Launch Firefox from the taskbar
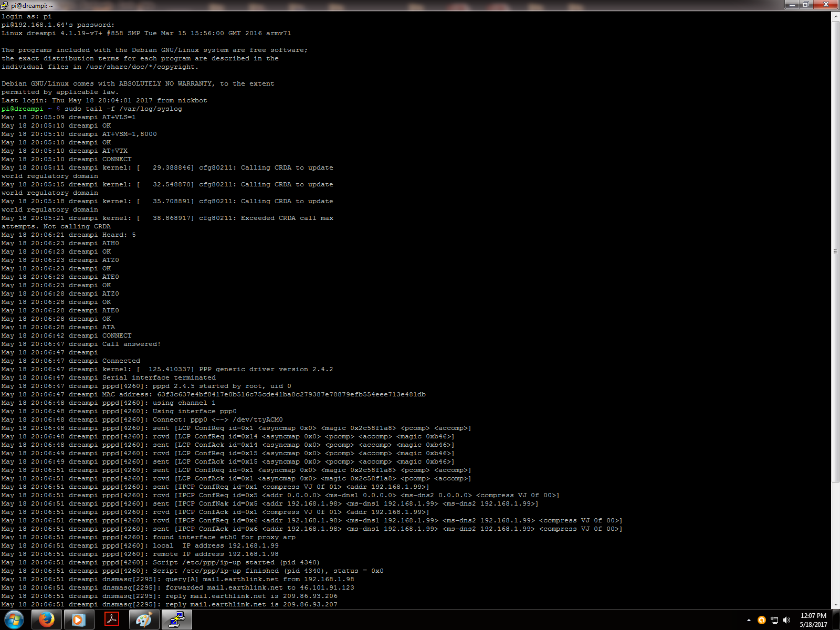 pyautogui.click(x=47, y=620)
